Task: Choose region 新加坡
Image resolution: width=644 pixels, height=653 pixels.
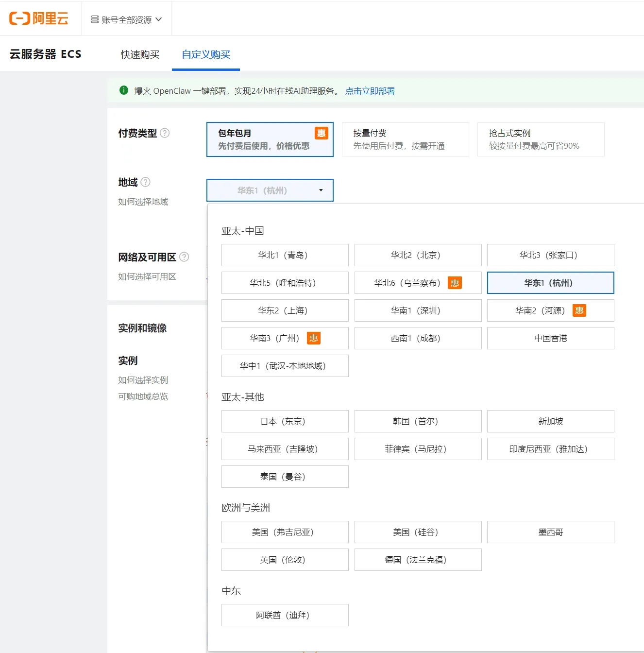Action: click(551, 421)
